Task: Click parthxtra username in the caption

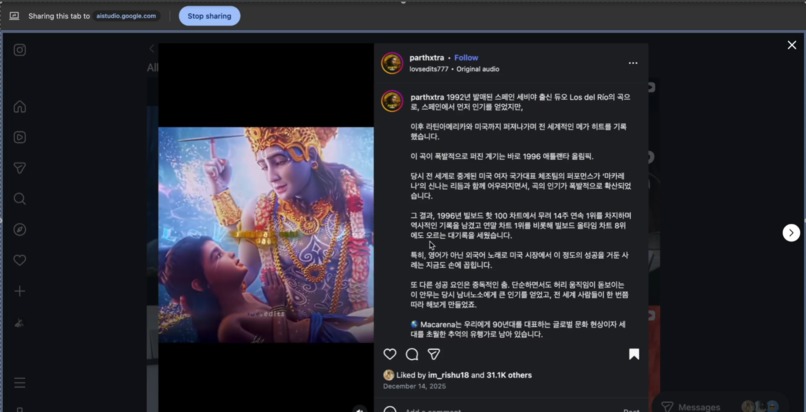Action: click(x=427, y=97)
